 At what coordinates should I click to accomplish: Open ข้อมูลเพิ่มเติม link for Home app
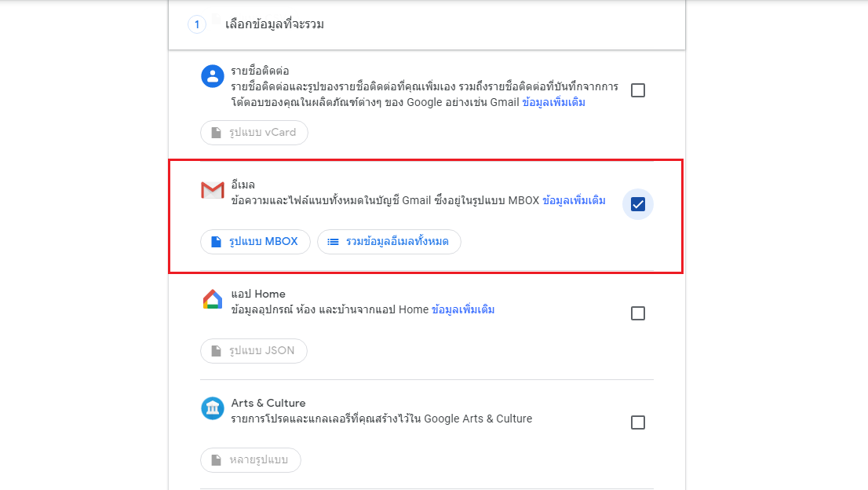(x=463, y=309)
